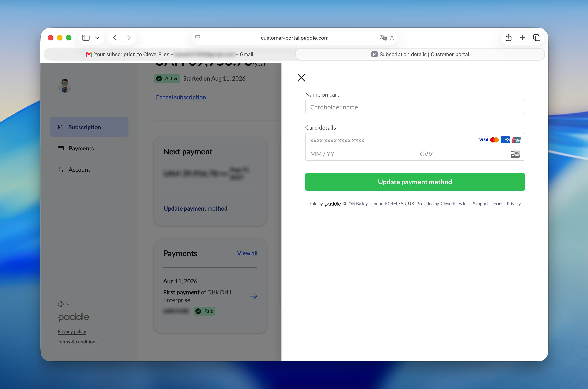Click the paddle logo in sidebar

[x=73, y=317]
